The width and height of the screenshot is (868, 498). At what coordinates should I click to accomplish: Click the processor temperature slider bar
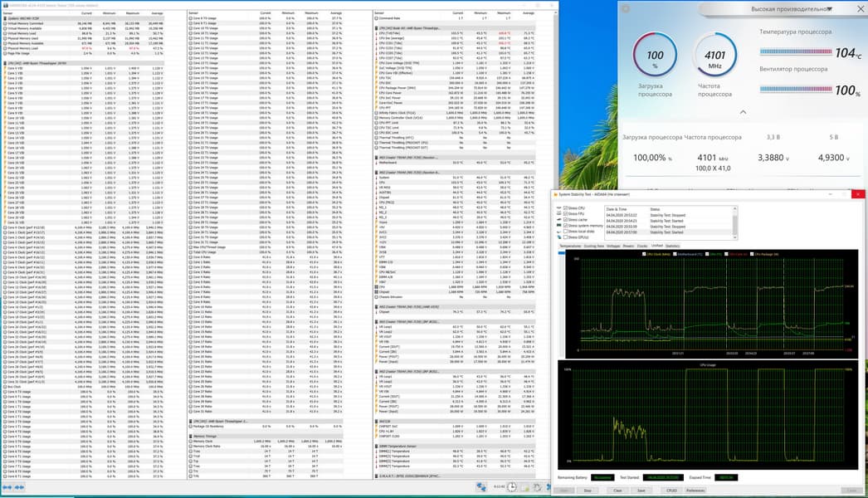796,52
